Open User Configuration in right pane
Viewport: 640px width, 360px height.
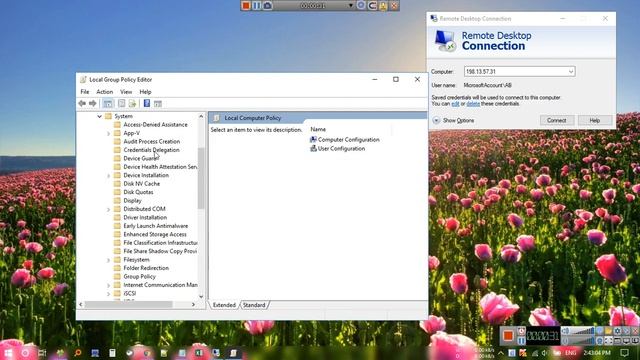coord(338,149)
